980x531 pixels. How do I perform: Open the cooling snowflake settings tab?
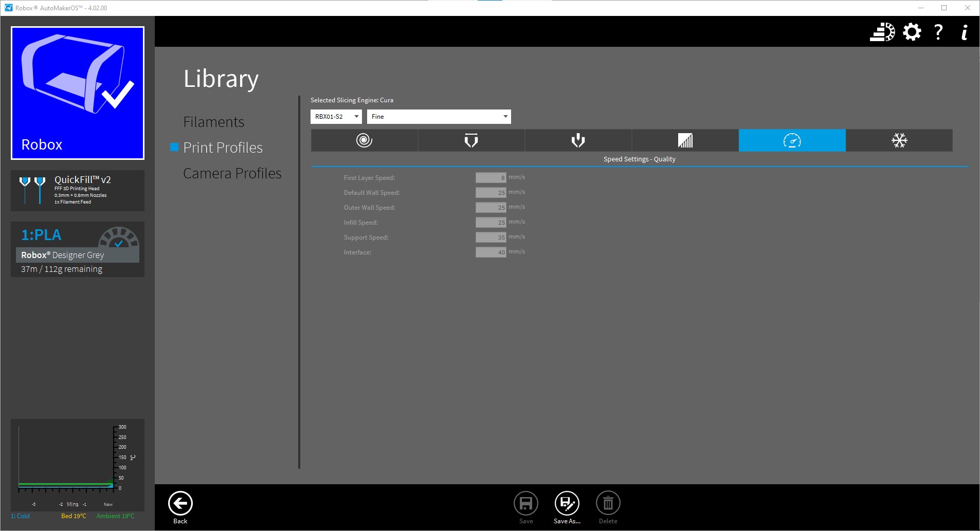(899, 140)
